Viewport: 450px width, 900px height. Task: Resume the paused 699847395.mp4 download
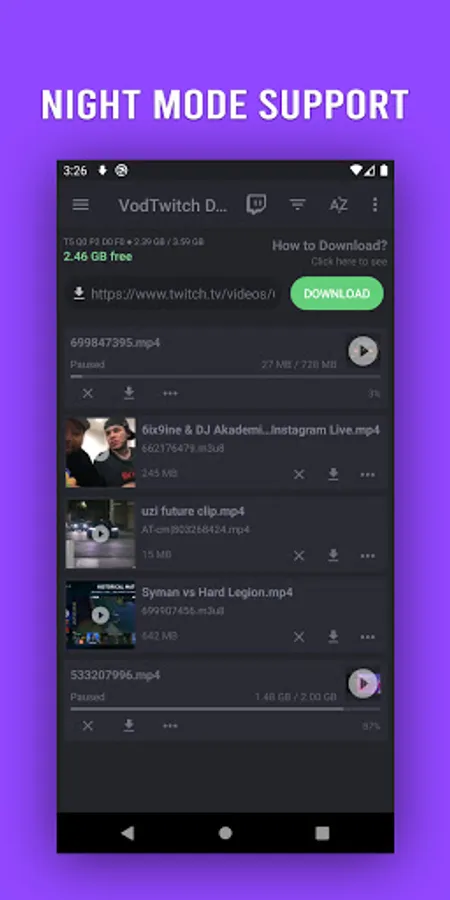(363, 351)
